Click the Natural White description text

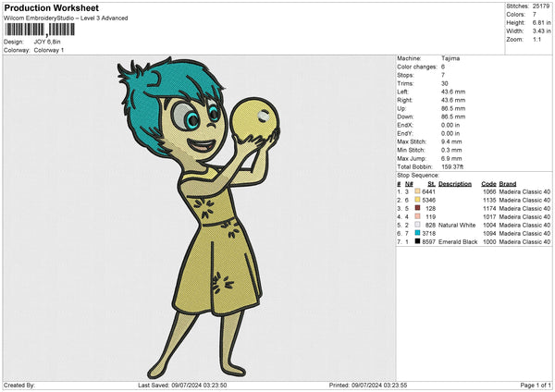[x=457, y=225]
